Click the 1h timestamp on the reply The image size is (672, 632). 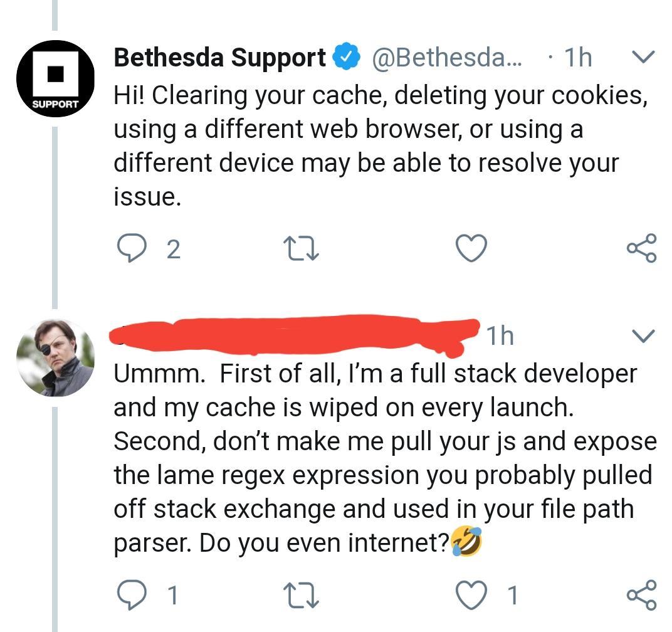[x=500, y=335]
